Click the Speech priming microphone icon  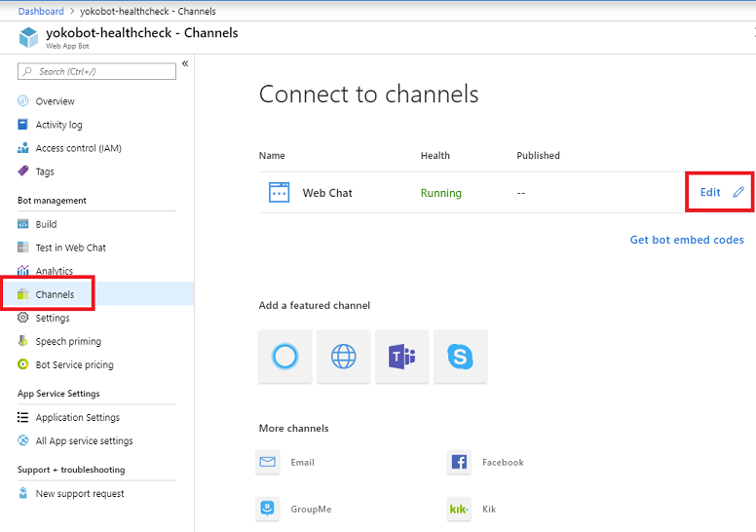tap(22, 341)
